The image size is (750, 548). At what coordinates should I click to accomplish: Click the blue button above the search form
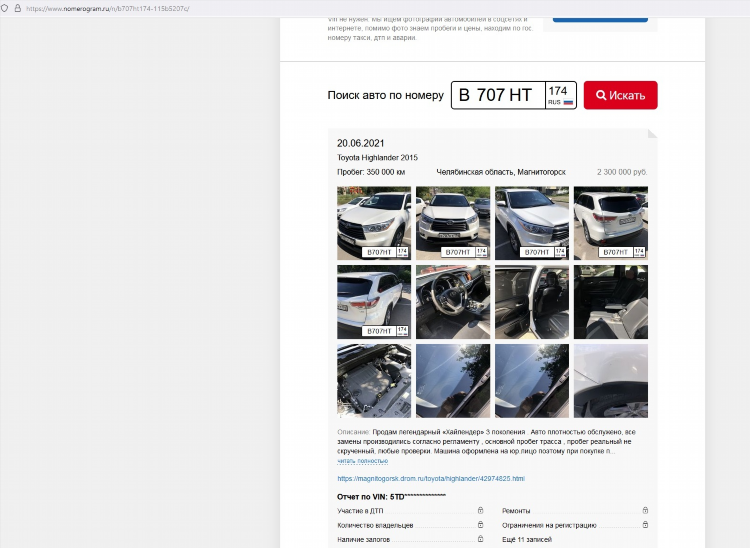click(600, 20)
